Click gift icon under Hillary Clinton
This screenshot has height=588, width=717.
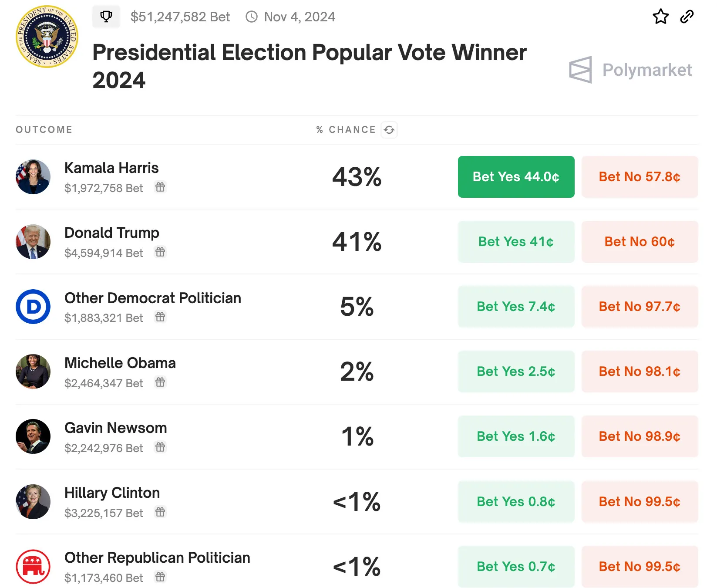(x=160, y=512)
